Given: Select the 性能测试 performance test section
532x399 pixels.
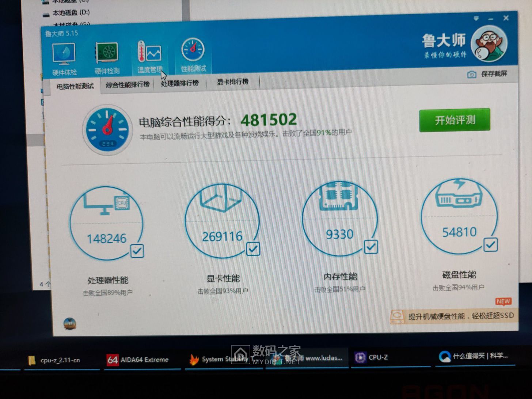Looking at the screenshot, I should [193, 55].
